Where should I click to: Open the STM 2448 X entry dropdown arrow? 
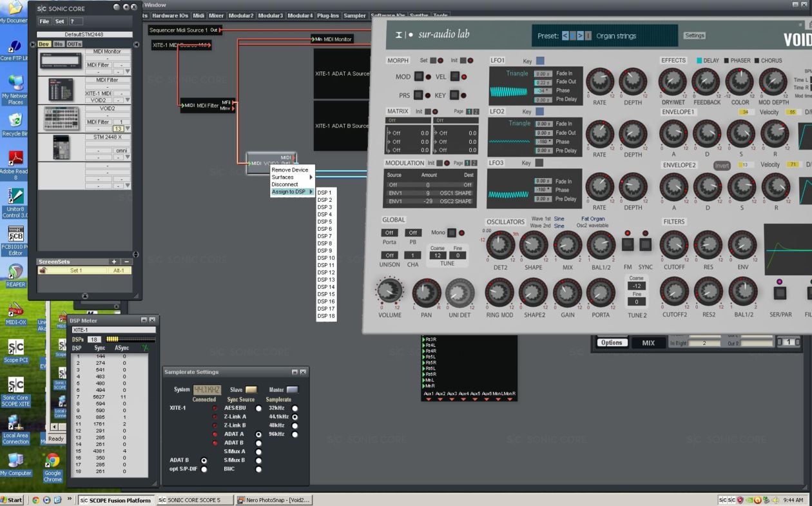tap(128, 157)
